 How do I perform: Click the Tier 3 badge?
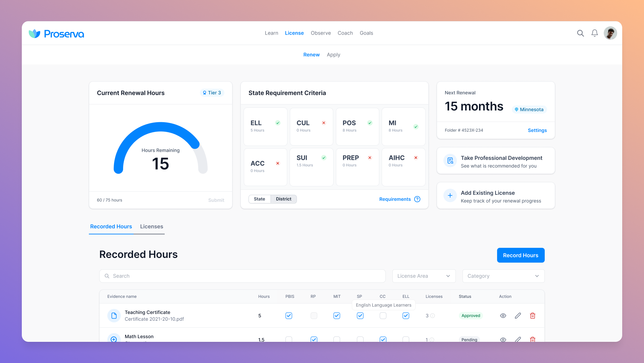212,93
